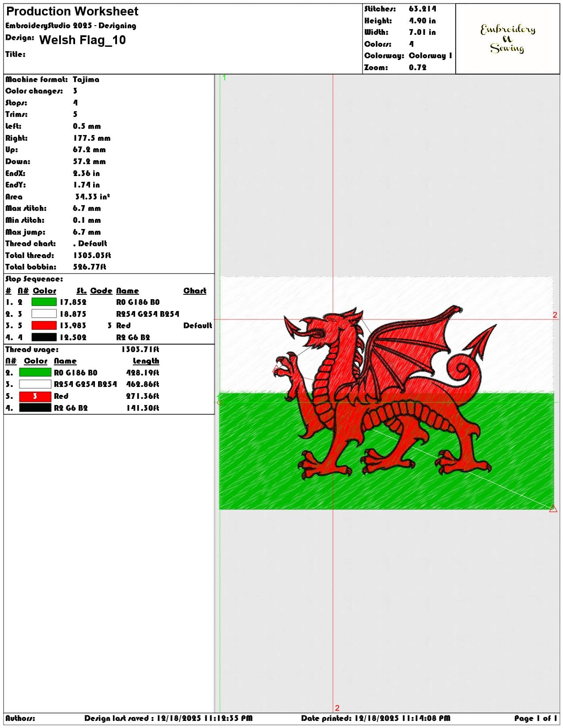
Task: Select stitch count '13,983' in Stop Sequence
Action: coord(73,326)
